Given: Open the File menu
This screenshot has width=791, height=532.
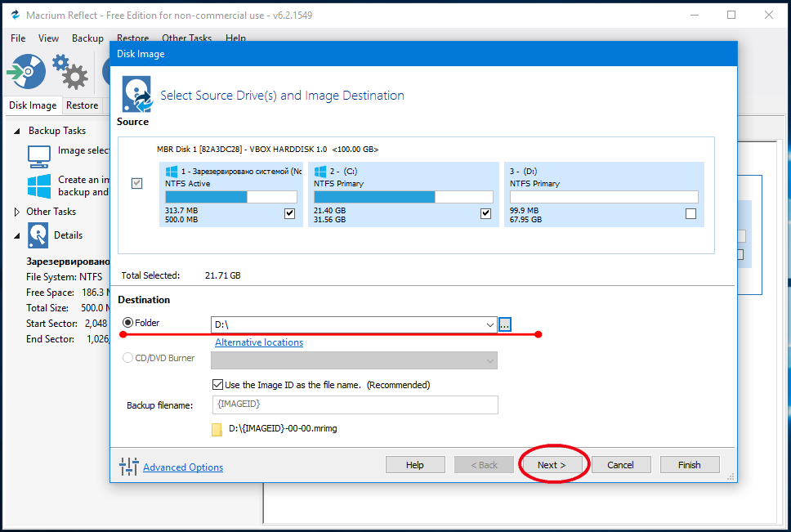Looking at the screenshot, I should pos(18,38).
